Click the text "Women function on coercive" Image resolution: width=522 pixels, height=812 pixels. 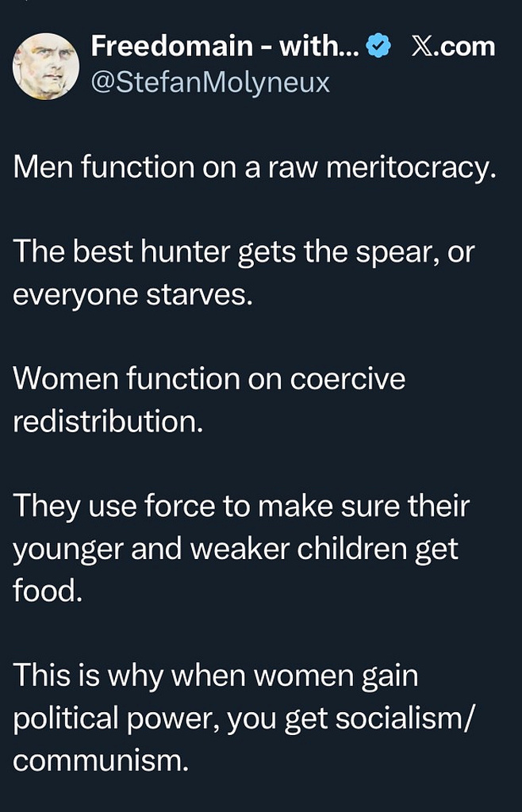[209, 378]
